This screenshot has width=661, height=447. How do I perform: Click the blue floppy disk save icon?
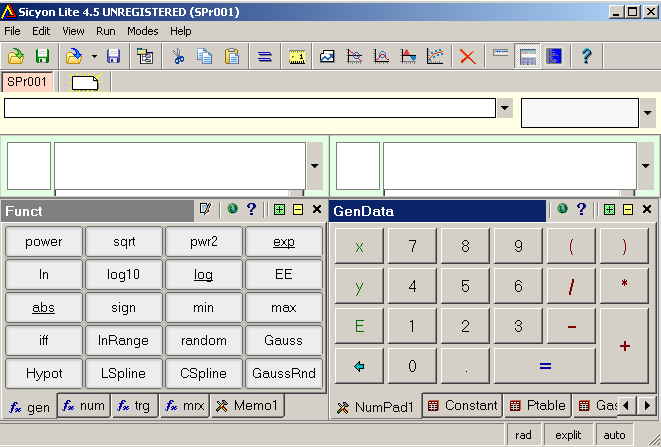click(113, 56)
